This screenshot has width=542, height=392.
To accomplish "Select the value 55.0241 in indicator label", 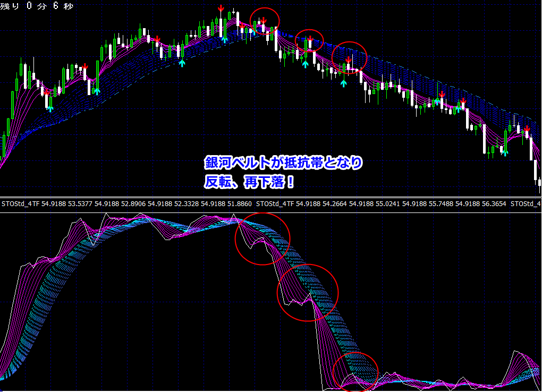I will point(387,204).
